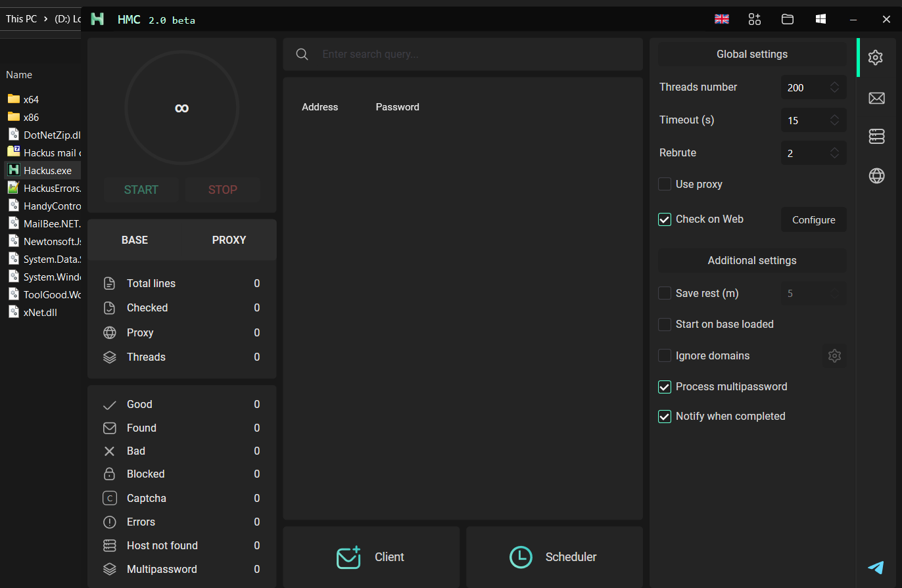Click the Windows logo icon in the title bar
Image resolution: width=902 pixels, height=588 pixels.
820,19
